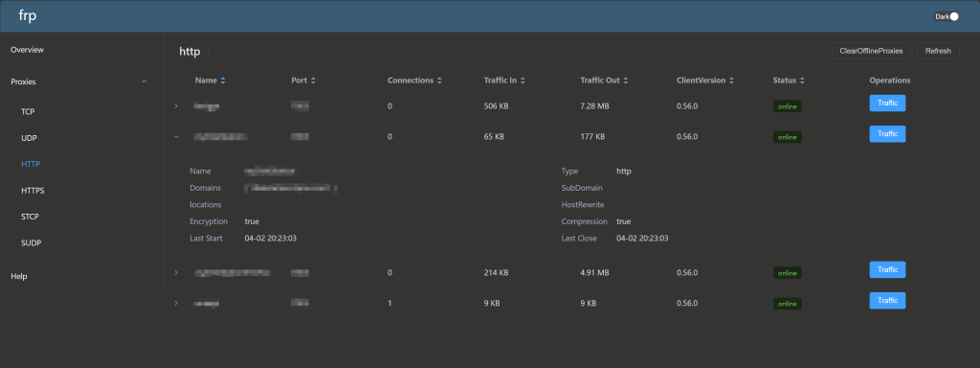Viewport: 980px width, 368px height.
Task: Open Traffic for the 7.28 MB proxy
Action: click(x=887, y=103)
